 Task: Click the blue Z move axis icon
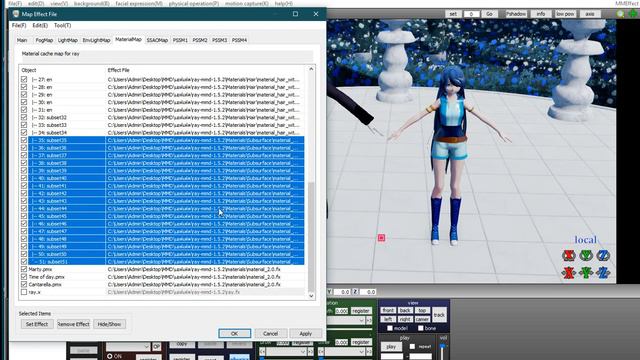603,272
